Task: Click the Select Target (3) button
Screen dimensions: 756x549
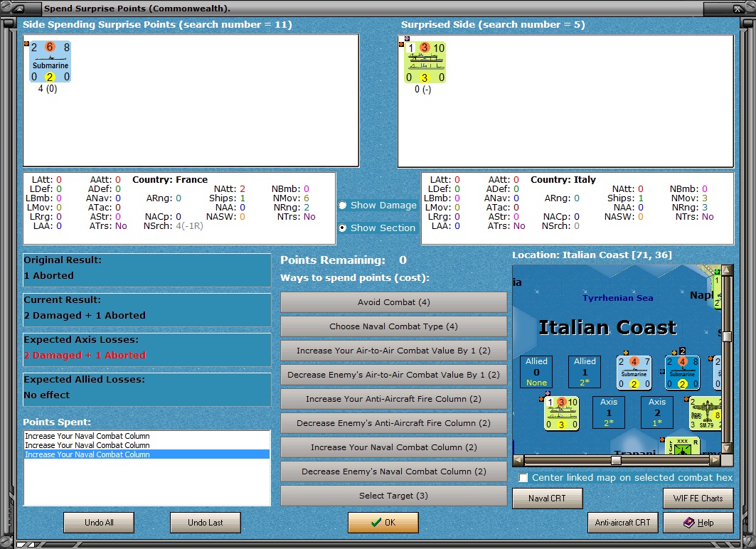Action: pos(393,496)
